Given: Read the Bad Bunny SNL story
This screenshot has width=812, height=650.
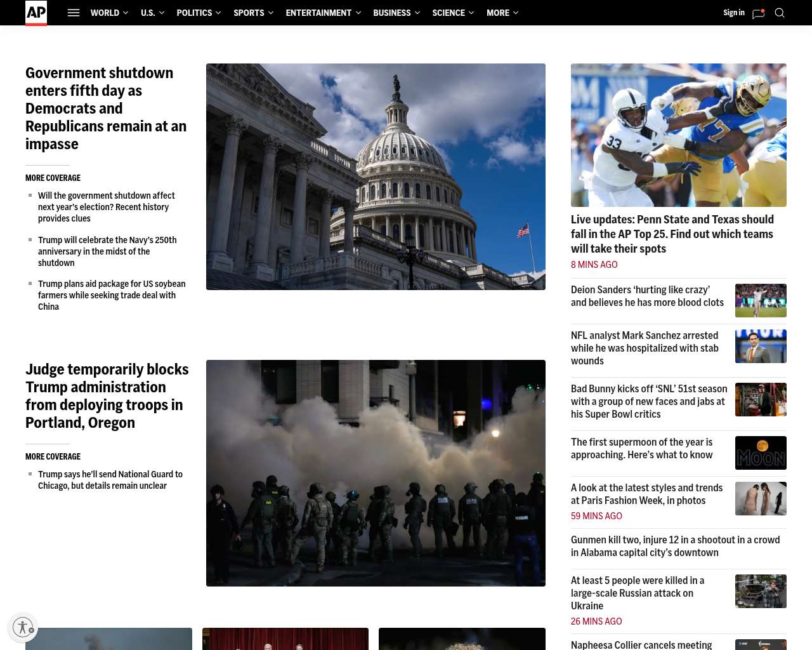Looking at the screenshot, I should click(x=649, y=401).
